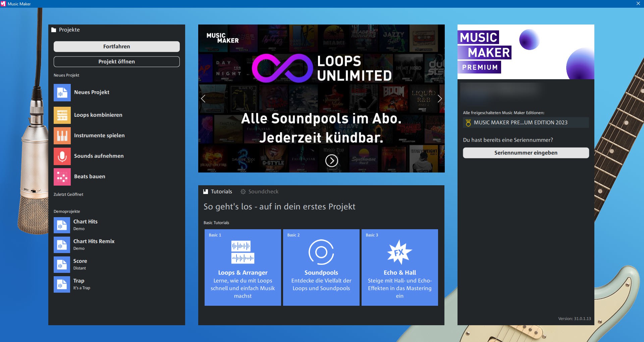The image size is (644, 342).
Task: Open the Score Distant project icon
Action: click(62, 264)
